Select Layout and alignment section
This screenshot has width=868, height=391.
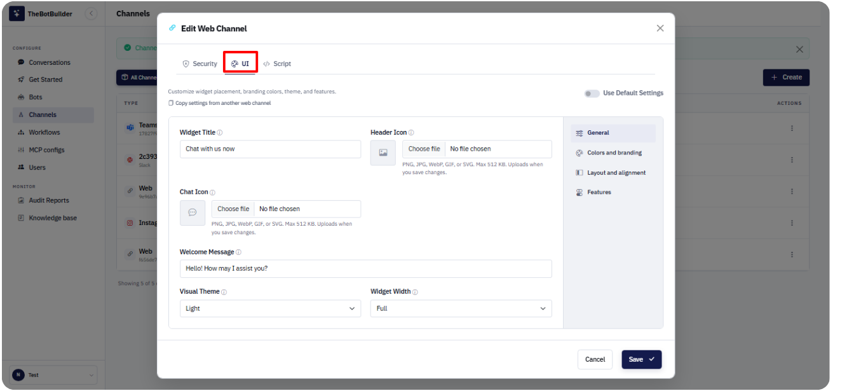coord(613,172)
